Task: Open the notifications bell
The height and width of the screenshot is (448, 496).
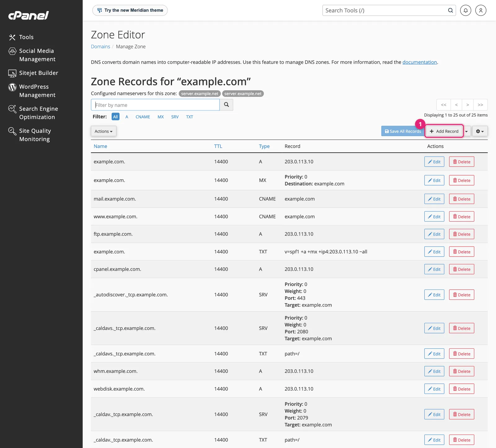Action: tap(466, 10)
